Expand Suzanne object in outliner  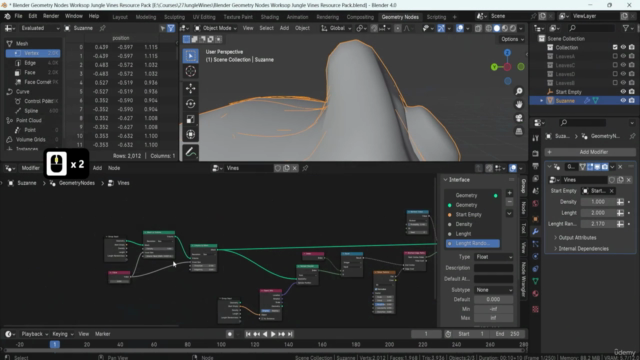pos(542,101)
